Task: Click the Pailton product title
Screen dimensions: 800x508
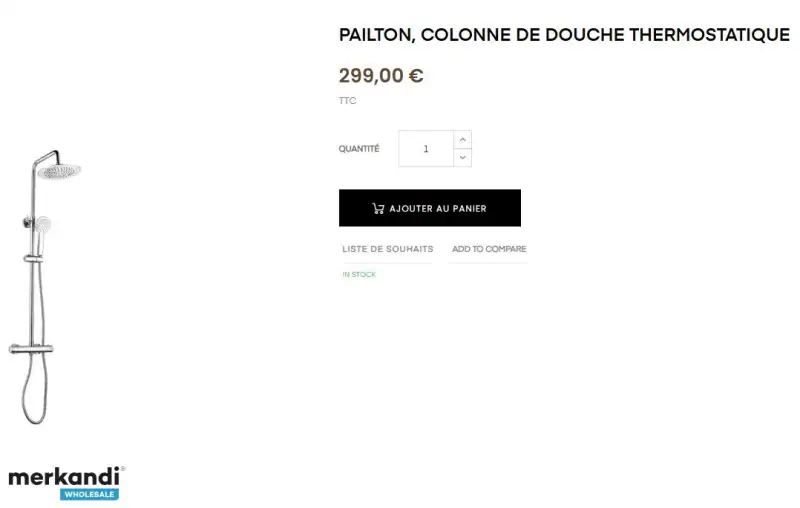Action: tap(564, 35)
